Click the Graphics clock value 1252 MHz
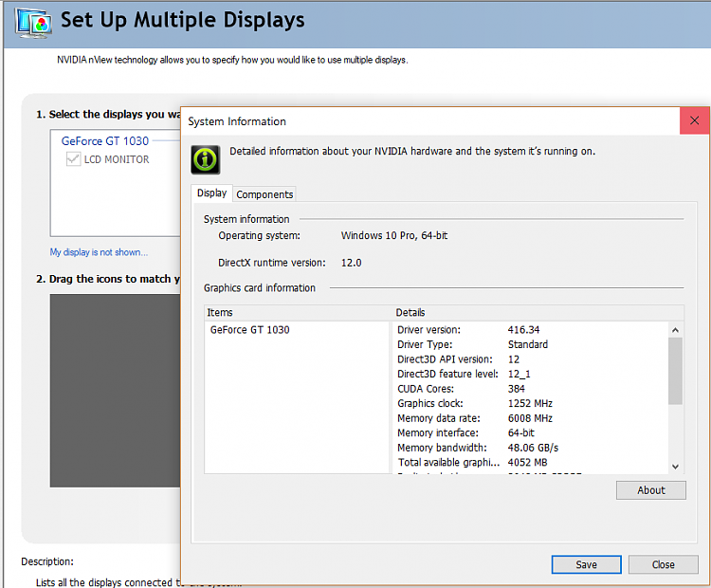This screenshot has height=588, width=711. (530, 403)
